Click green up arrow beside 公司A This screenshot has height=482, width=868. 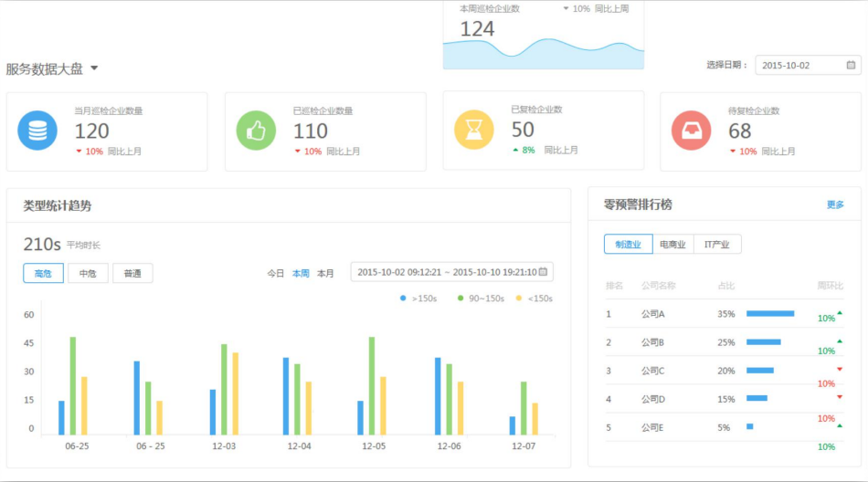click(x=840, y=313)
